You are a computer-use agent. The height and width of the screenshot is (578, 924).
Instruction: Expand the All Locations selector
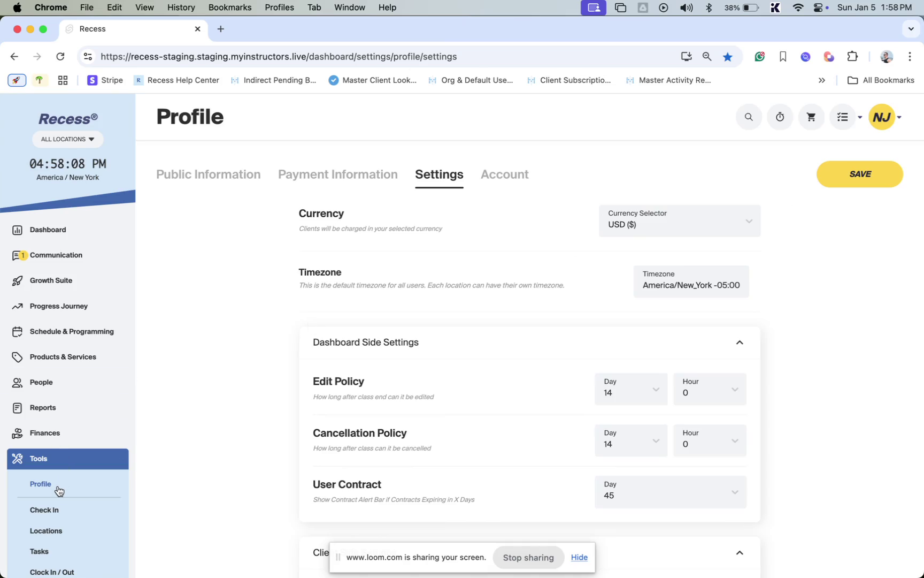[67, 139]
